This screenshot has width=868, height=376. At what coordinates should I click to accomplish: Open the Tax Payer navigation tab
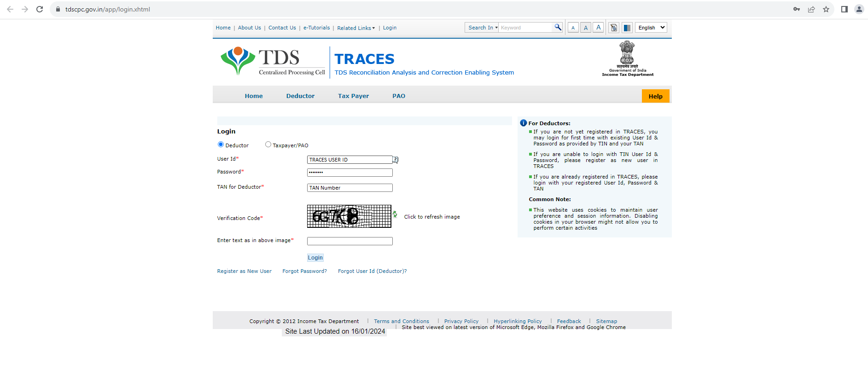point(353,96)
